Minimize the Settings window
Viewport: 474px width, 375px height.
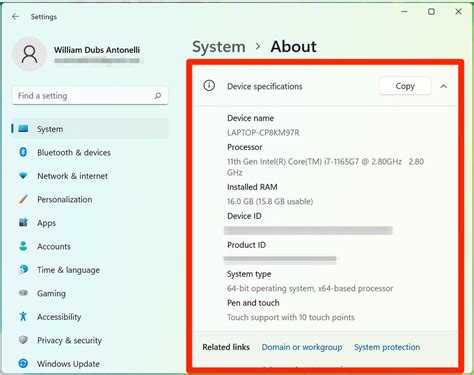point(404,12)
